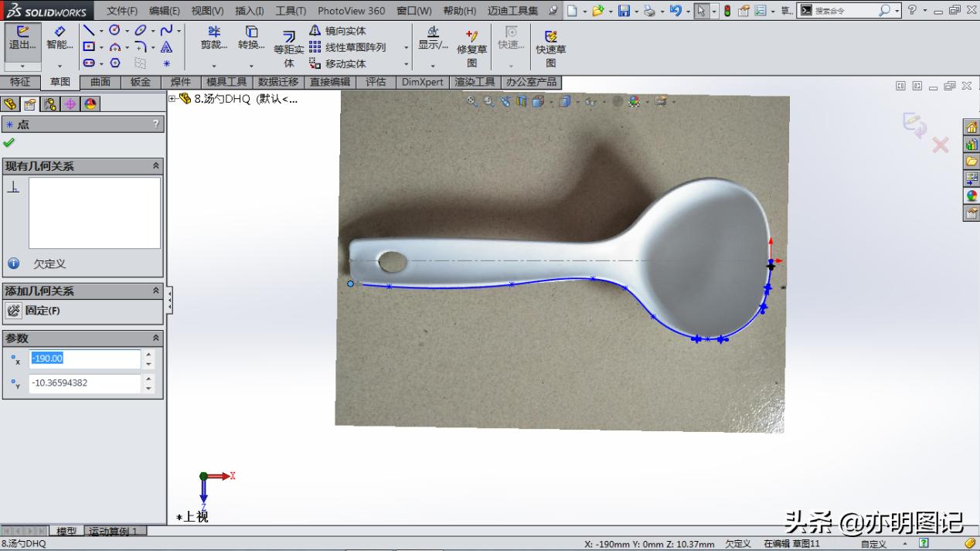Click the Zoom to Fit icon
The height and width of the screenshot is (551, 980).
pos(471,101)
